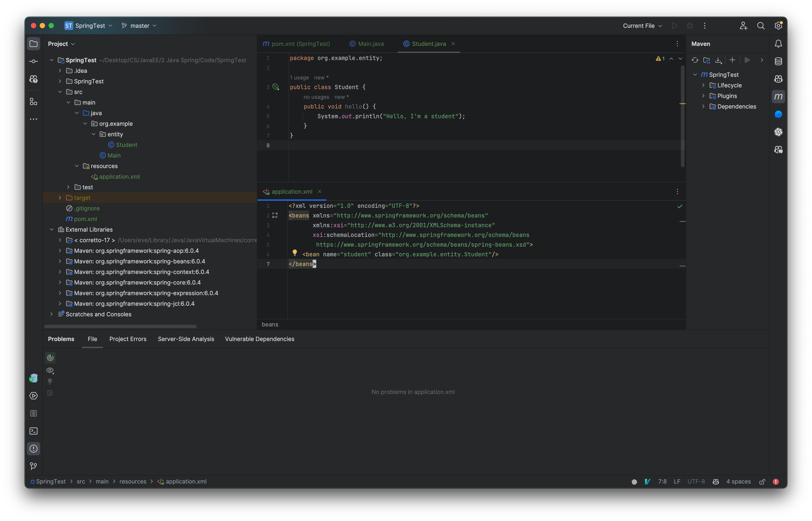
Task: Open the Current File run configuration dropdown
Action: coord(642,26)
